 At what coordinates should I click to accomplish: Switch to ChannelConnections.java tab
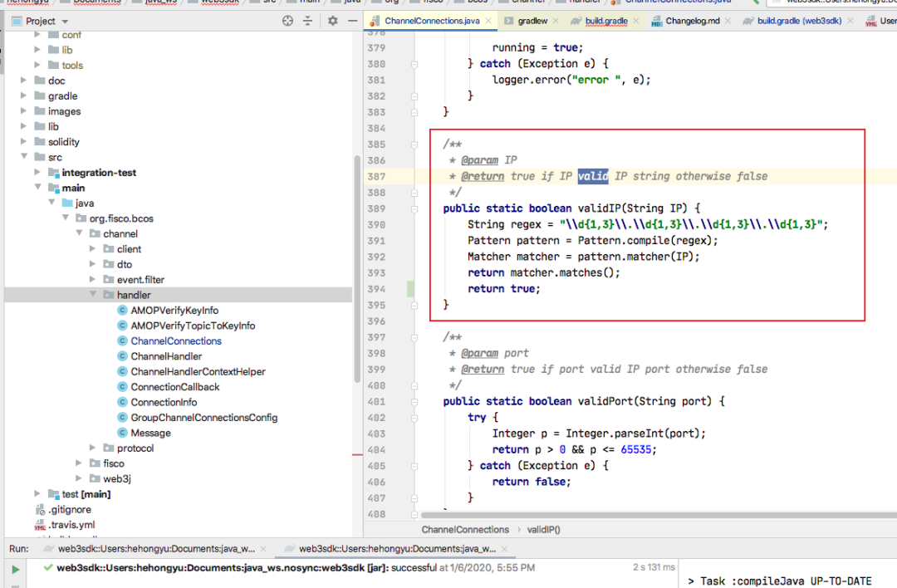tap(432, 21)
